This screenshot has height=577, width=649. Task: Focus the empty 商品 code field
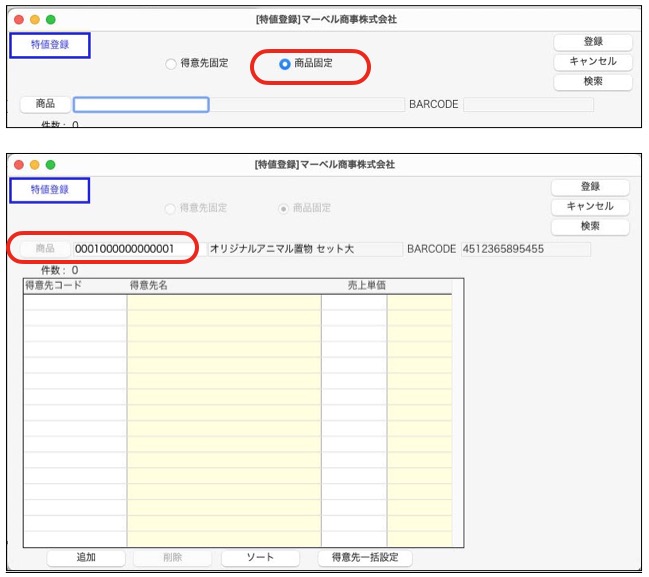(x=141, y=105)
